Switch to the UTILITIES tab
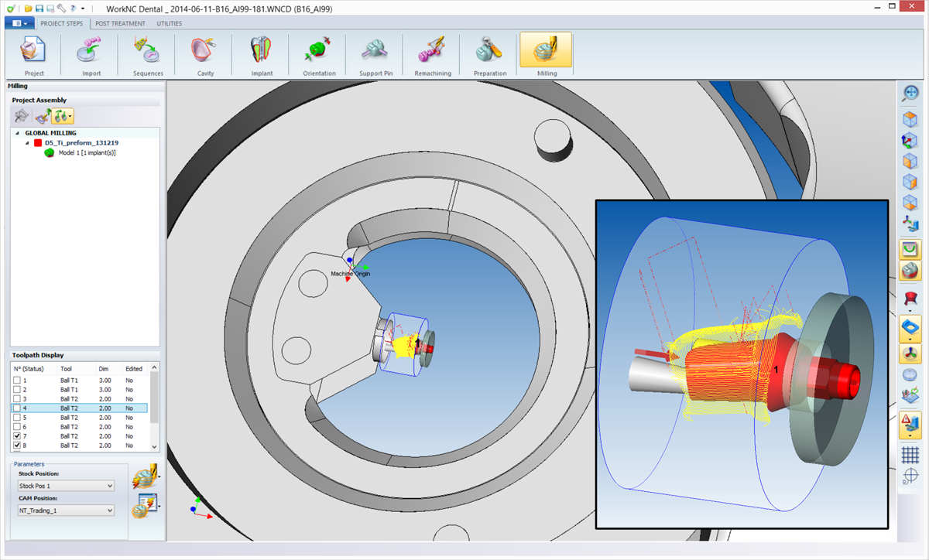Screen dimensions: 929x560 (x=169, y=23)
